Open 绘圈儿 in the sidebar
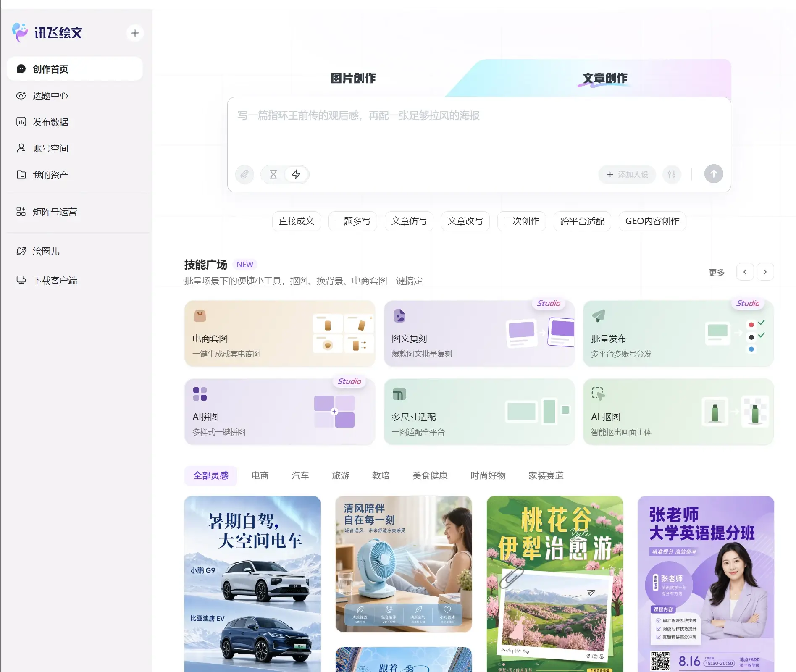 tap(75, 251)
